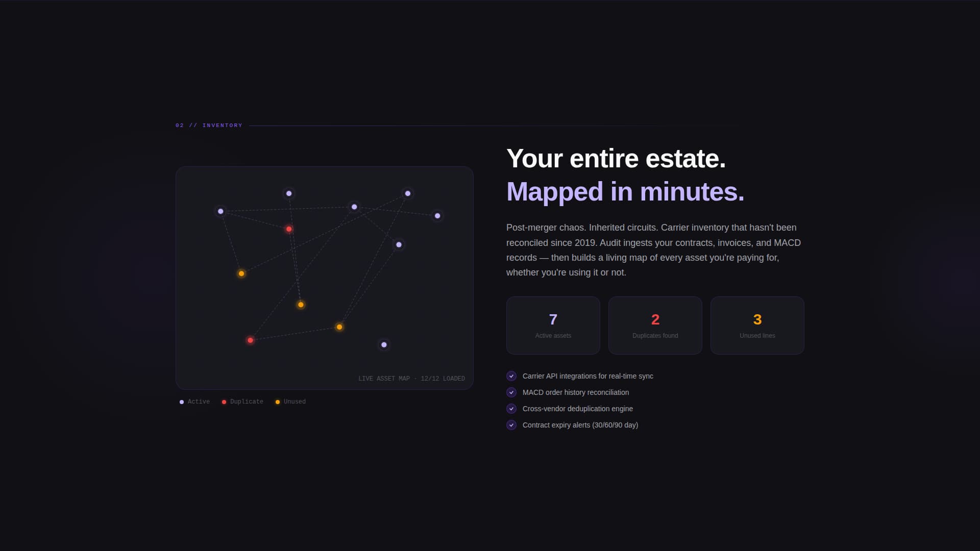This screenshot has height=551, width=980.
Task: Click checkmark icon beside MACD order history
Action: [x=511, y=392]
